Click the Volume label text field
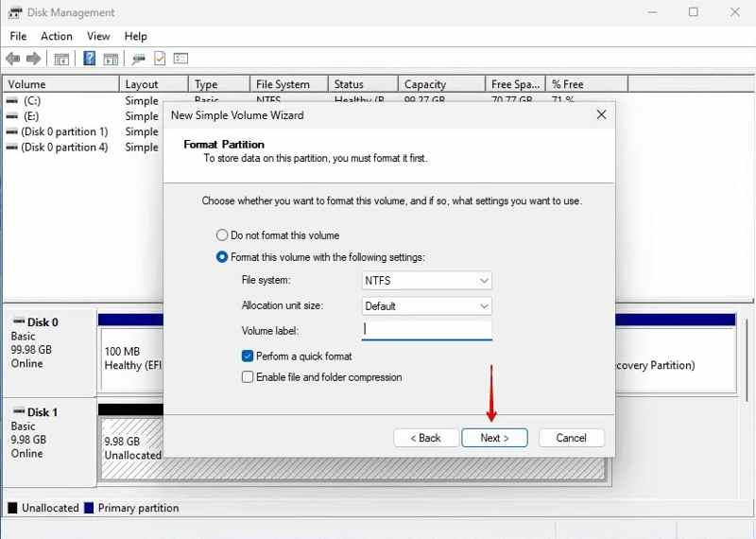The width and height of the screenshot is (756, 539). pos(427,330)
